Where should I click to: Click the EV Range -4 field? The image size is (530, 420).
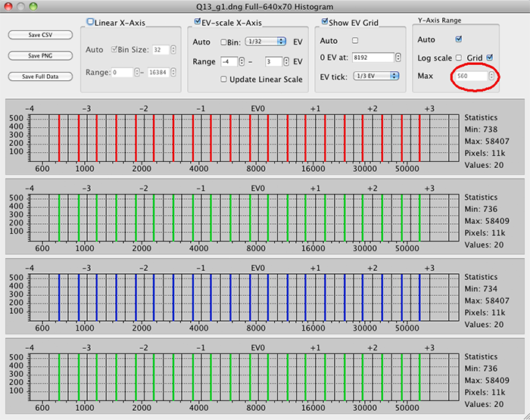pos(229,61)
